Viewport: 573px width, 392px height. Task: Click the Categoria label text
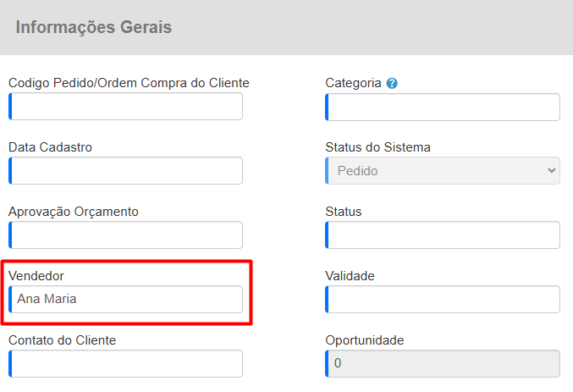[353, 83]
